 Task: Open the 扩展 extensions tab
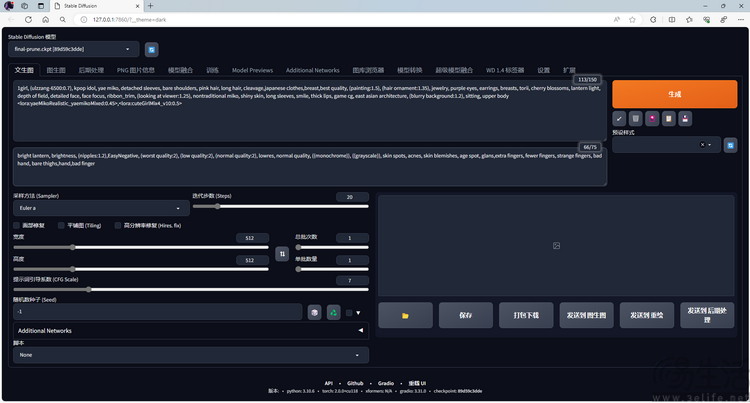click(569, 70)
